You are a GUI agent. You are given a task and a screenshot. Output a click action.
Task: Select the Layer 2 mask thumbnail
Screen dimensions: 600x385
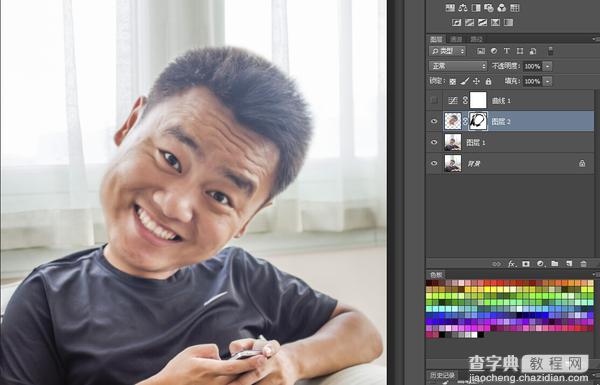pos(478,121)
